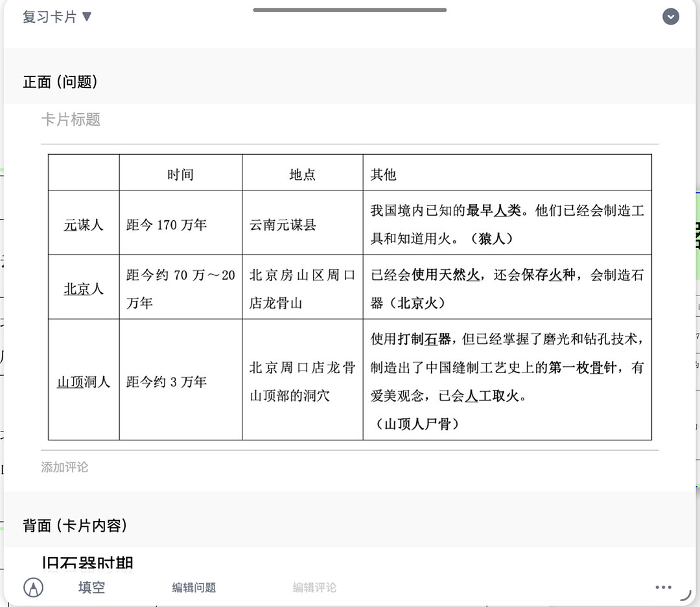Tap the circled A annotation icon
The image size is (700, 607).
click(x=34, y=588)
